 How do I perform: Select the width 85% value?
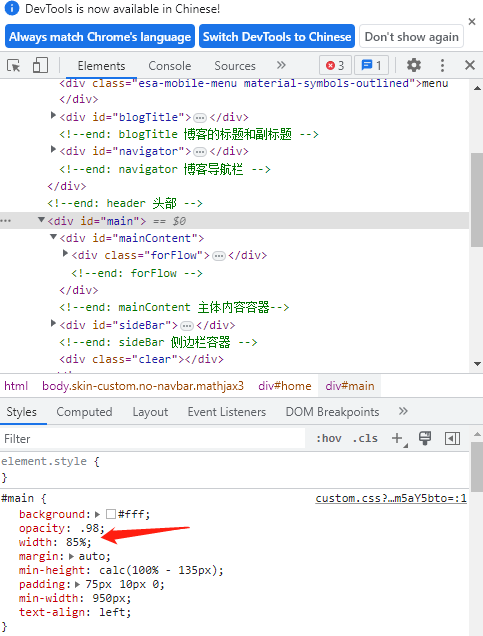pos(78,542)
